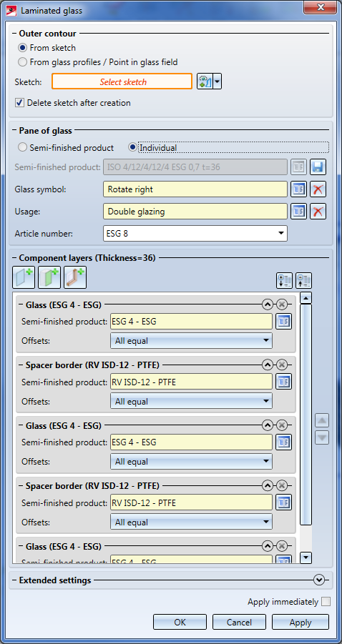This screenshot has height=644, width=342.
Task: Click the sketch creation icon next to Select sketch
Action: [x=205, y=81]
